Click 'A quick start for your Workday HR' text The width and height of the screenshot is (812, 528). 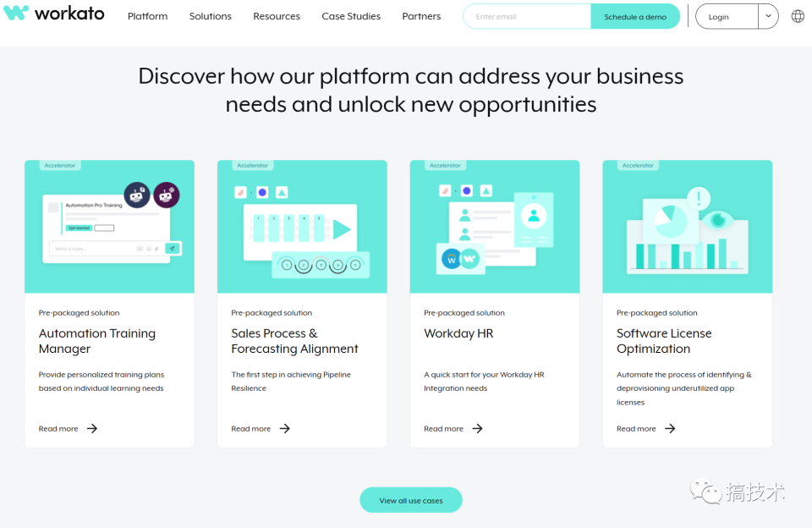click(484, 382)
